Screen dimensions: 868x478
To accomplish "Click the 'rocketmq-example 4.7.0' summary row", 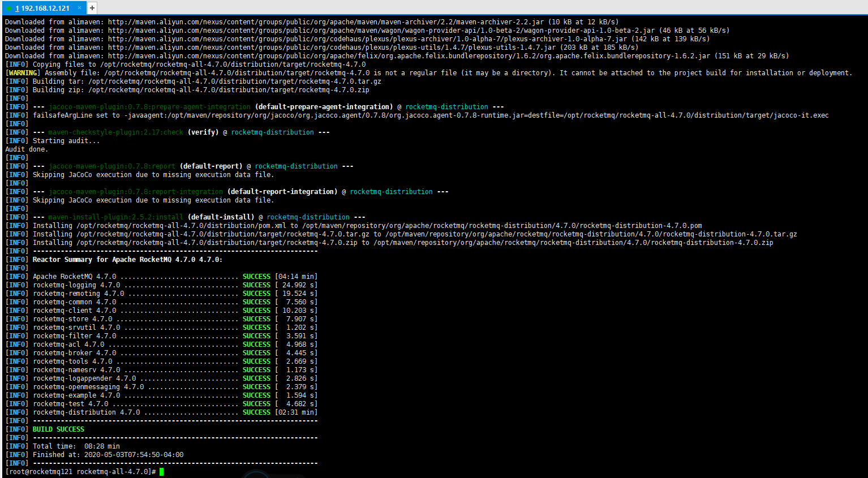I will [161, 395].
